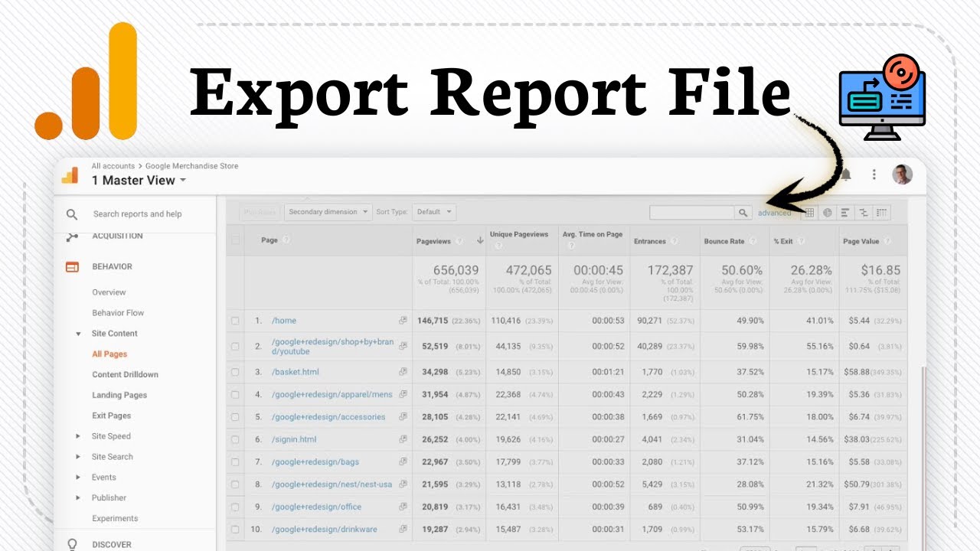Open the Content Drilldown report

pyautogui.click(x=125, y=375)
